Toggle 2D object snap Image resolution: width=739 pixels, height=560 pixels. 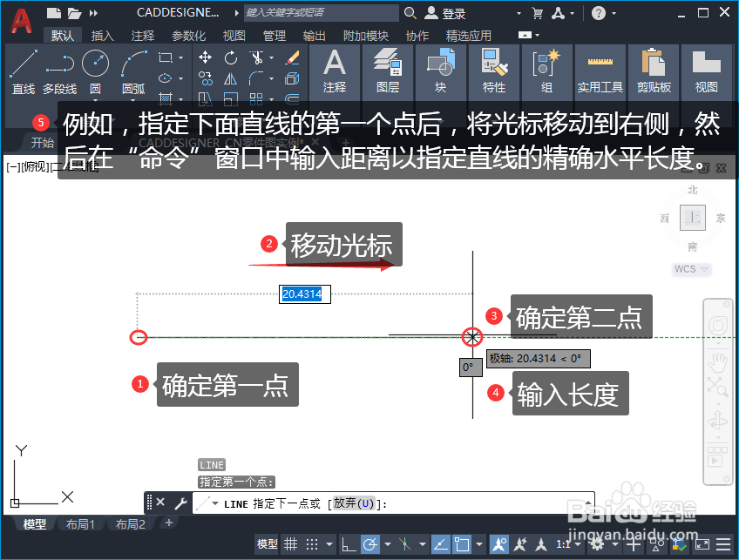tap(461, 544)
